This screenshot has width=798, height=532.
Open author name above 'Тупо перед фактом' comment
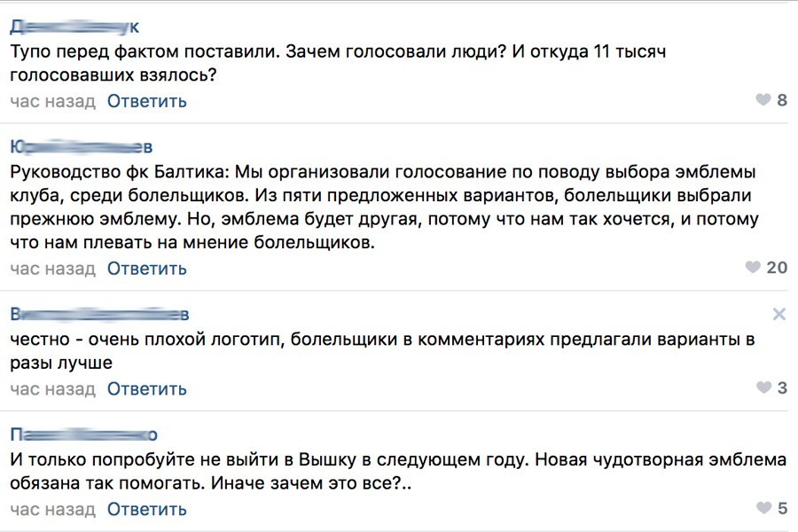coord(74,27)
